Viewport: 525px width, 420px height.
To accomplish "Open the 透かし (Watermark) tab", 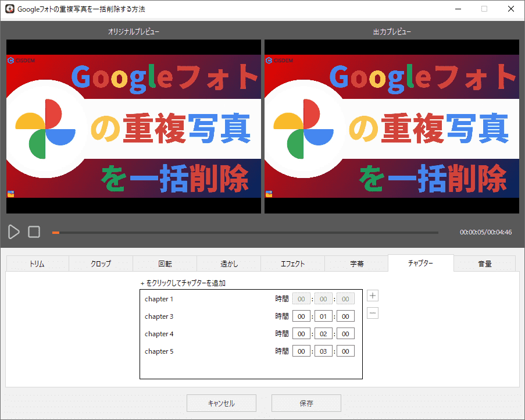I will (228, 263).
